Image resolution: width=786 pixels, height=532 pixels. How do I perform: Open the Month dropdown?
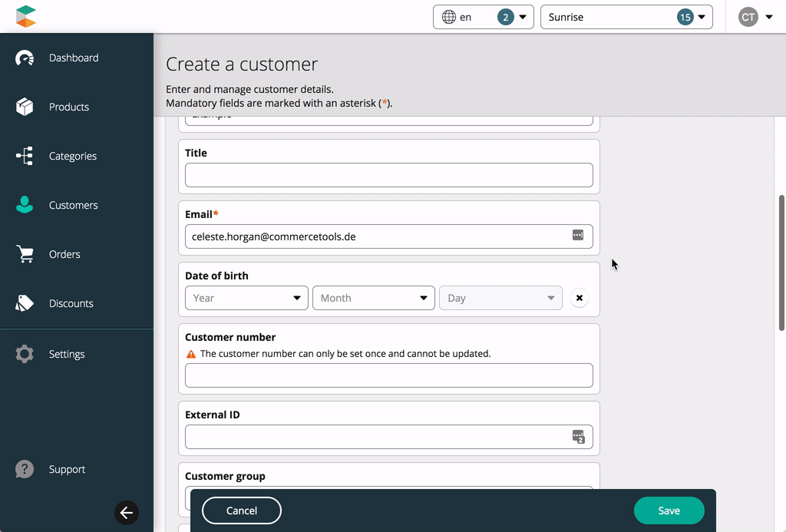pos(373,298)
